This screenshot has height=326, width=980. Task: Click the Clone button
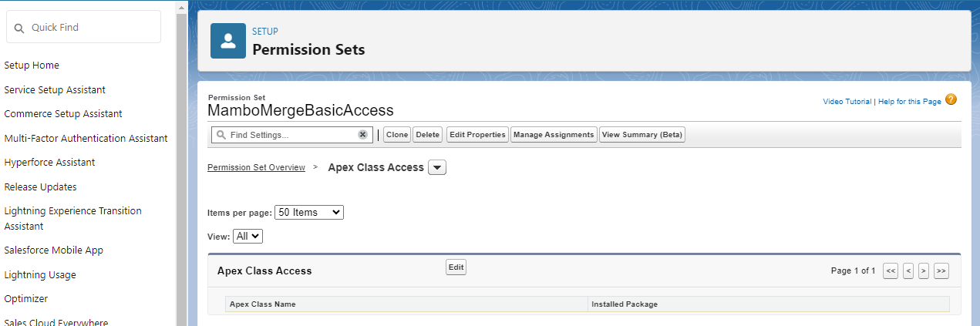pyautogui.click(x=397, y=135)
